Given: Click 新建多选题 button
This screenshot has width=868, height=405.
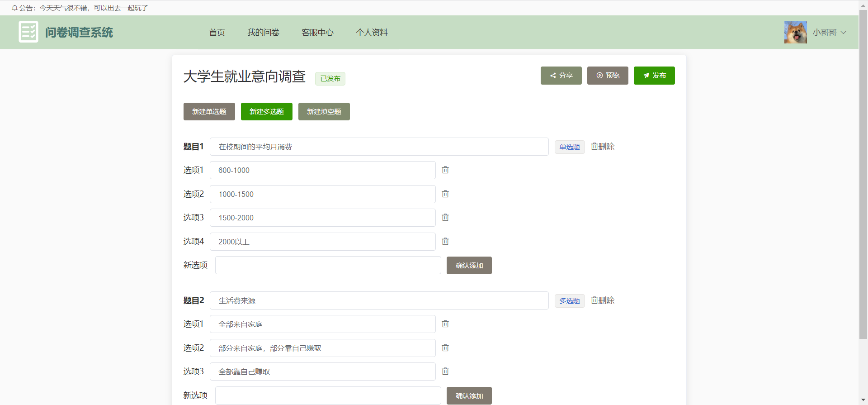Looking at the screenshot, I should pos(267,111).
